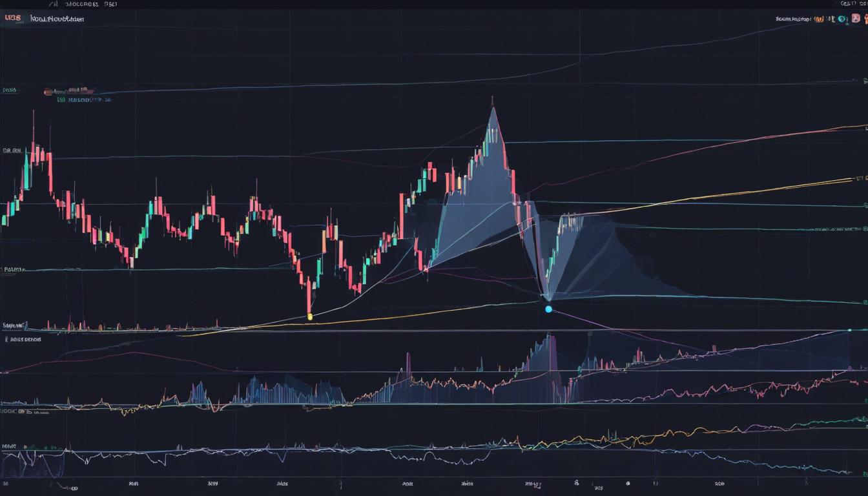868x496 pixels.
Task: Click the U3S ticker logo icon
Action: coord(12,17)
